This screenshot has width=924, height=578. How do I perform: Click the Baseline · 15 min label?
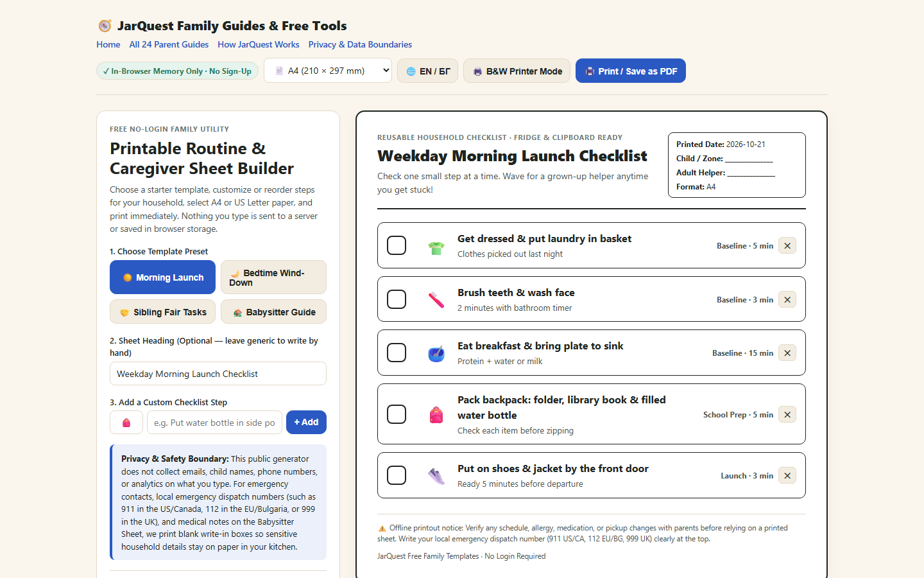pos(742,353)
